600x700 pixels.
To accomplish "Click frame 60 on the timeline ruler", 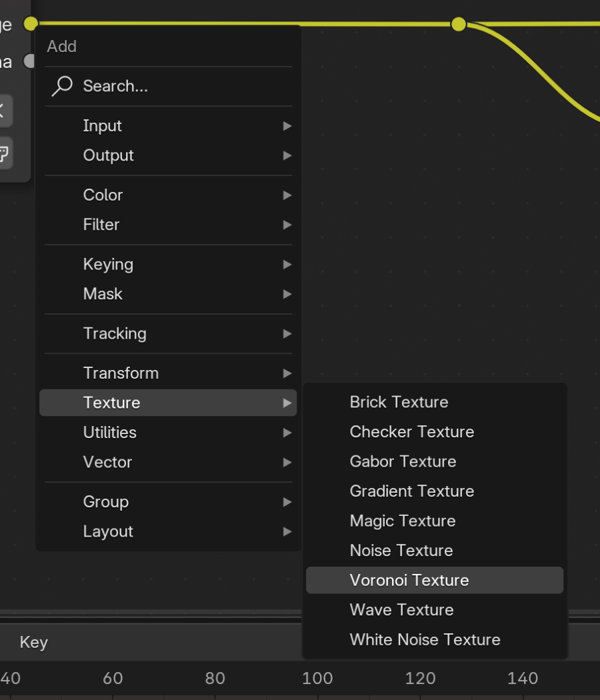I will [x=113, y=678].
